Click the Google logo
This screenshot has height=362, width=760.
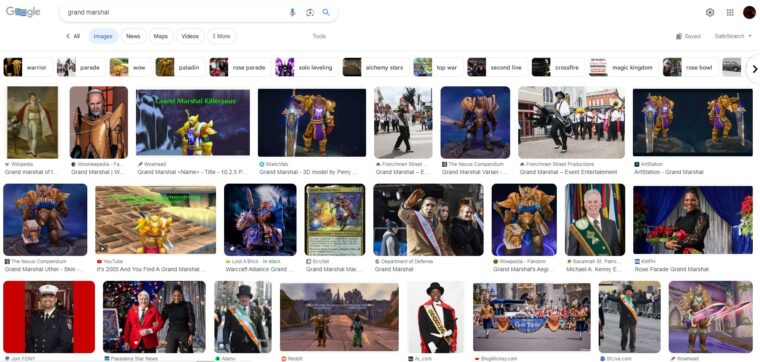tap(23, 13)
